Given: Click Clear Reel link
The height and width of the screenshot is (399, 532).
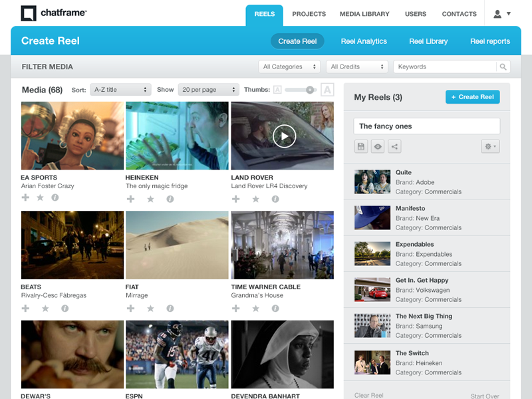Looking at the screenshot, I should click(x=369, y=395).
